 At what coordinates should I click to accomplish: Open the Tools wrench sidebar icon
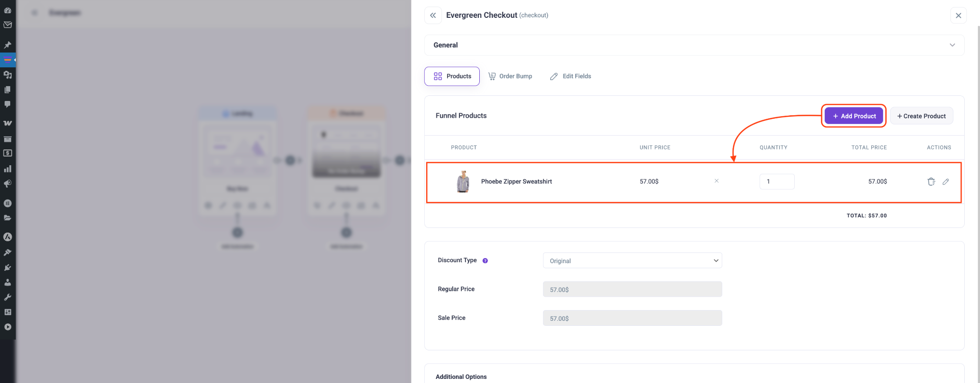pyautogui.click(x=8, y=297)
